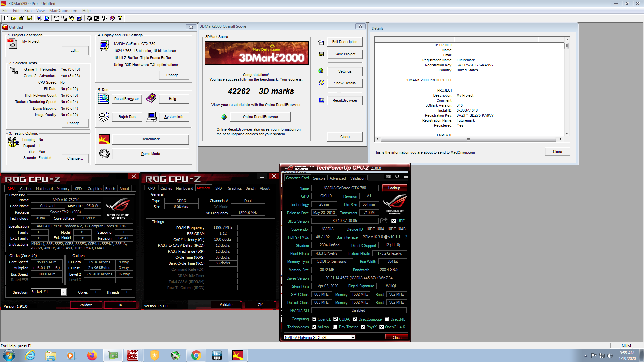The image size is (644, 362).
Task: Click the system tray clock
Action: pyautogui.click(x=627, y=356)
